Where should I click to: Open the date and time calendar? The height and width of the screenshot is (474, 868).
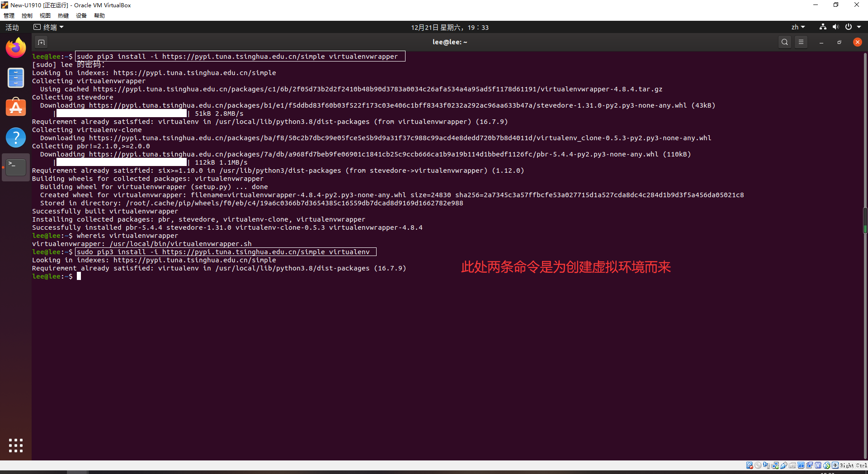[450, 28]
